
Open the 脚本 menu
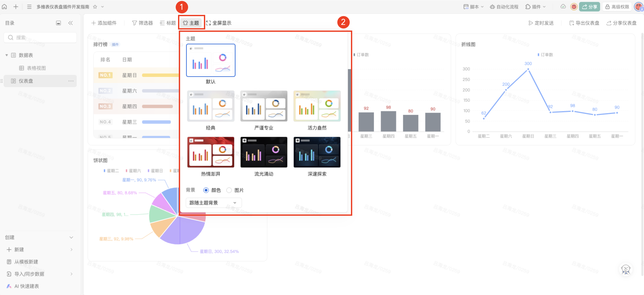tap(473, 7)
